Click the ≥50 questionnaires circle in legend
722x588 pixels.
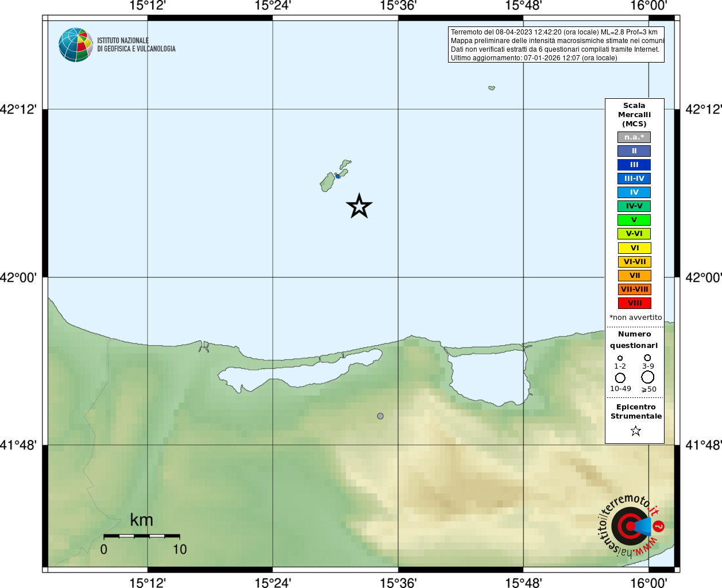pos(647,377)
